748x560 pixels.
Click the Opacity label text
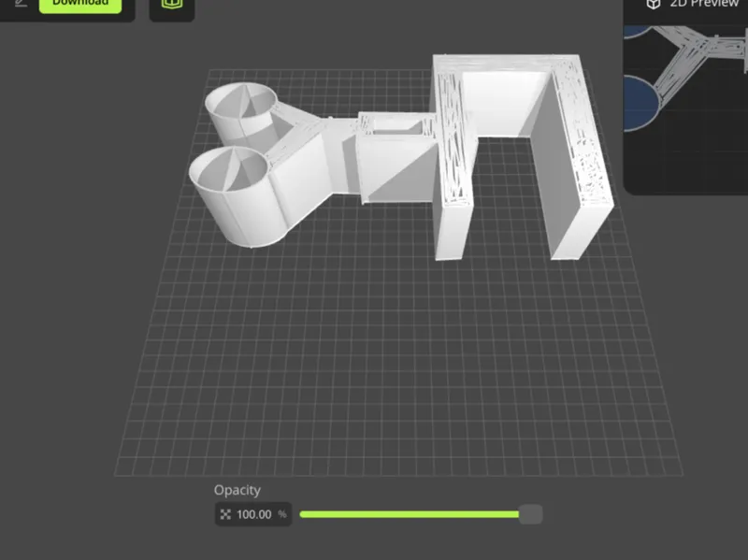(237, 490)
